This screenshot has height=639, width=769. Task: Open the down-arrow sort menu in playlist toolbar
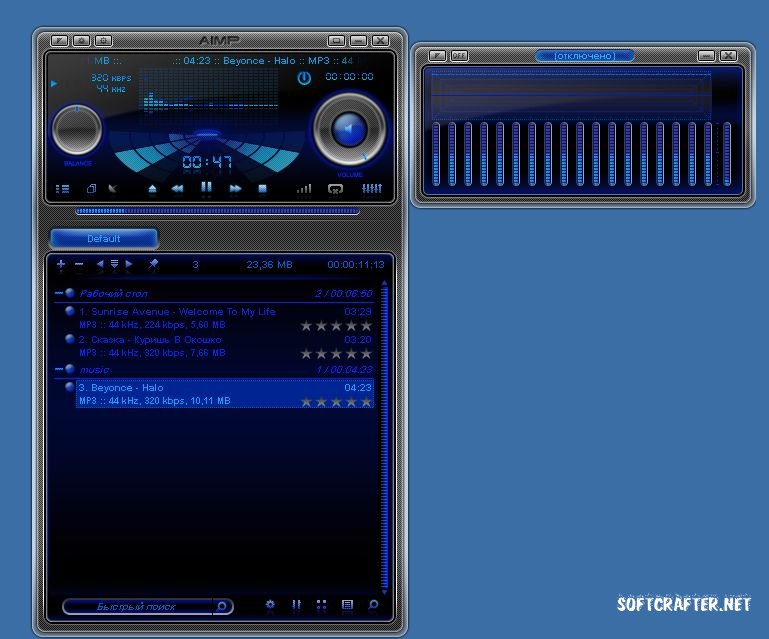(x=114, y=265)
